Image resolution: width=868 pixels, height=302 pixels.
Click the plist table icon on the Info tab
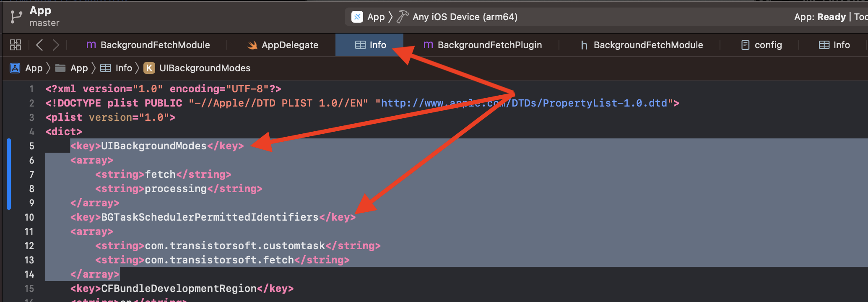361,44
